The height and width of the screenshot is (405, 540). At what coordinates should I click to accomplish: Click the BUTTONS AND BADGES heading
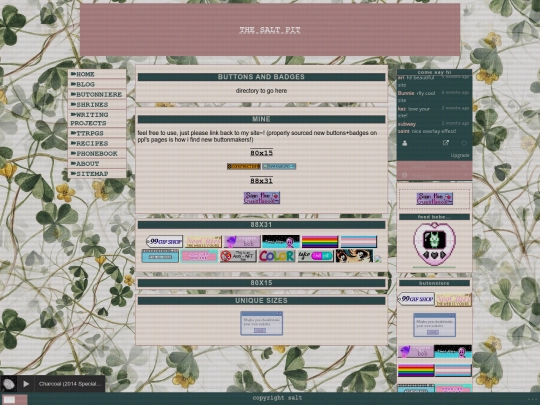point(261,77)
